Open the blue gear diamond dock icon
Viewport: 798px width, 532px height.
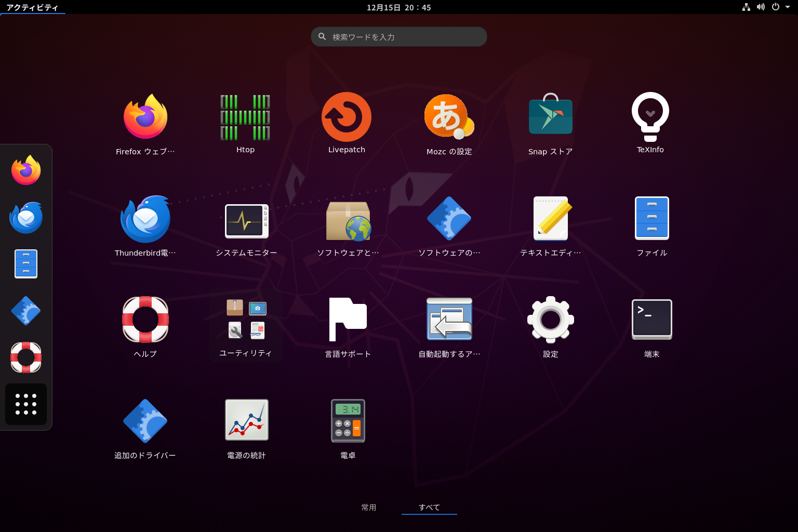(26, 311)
